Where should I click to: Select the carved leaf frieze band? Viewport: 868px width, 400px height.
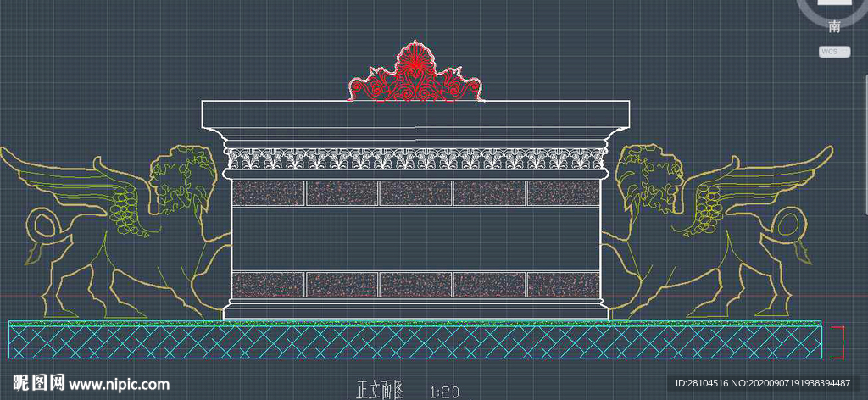click(415, 158)
